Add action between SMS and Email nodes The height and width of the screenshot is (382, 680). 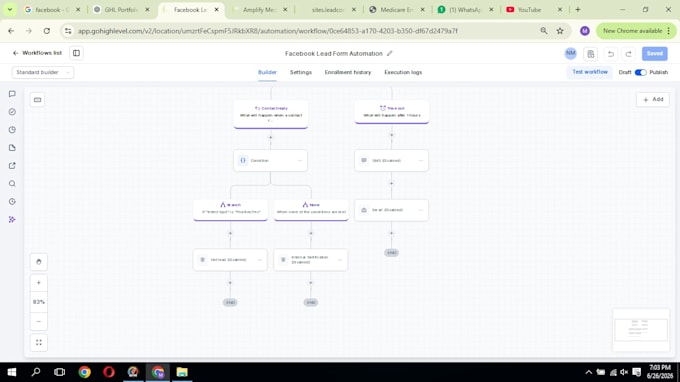click(392, 183)
